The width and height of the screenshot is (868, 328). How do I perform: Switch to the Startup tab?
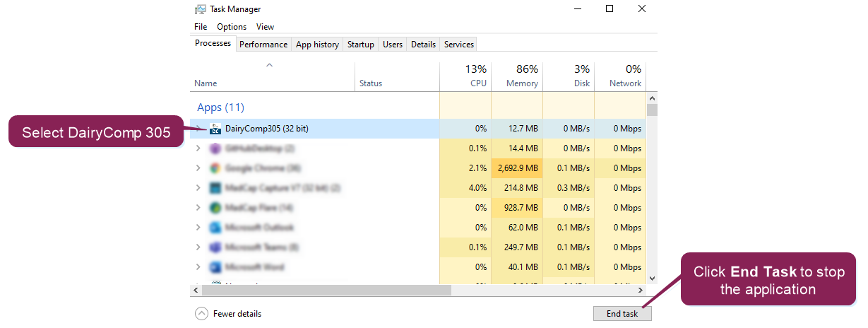coord(361,45)
